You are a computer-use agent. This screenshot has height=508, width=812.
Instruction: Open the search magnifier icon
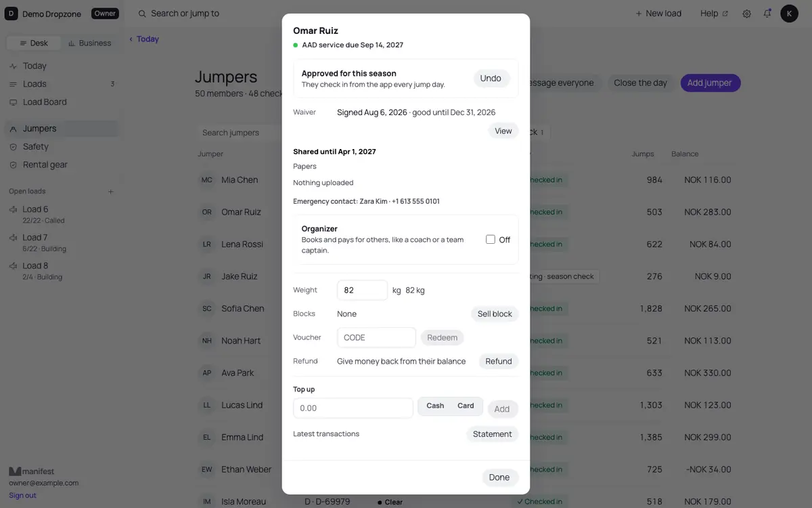(142, 14)
